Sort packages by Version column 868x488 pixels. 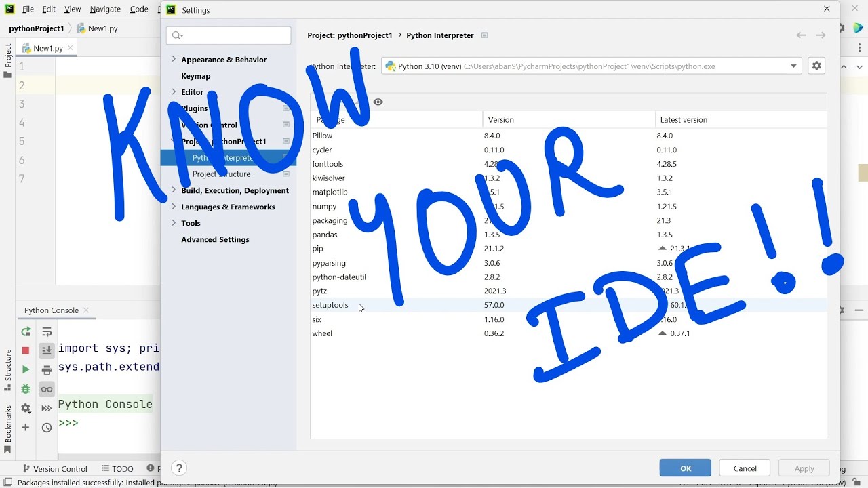click(568, 119)
